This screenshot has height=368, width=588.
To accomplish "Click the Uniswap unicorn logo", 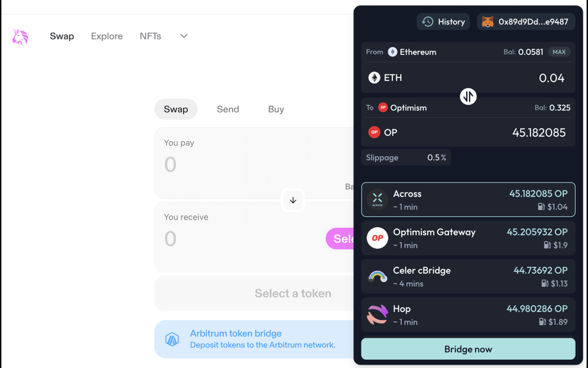I will pyautogui.click(x=20, y=37).
